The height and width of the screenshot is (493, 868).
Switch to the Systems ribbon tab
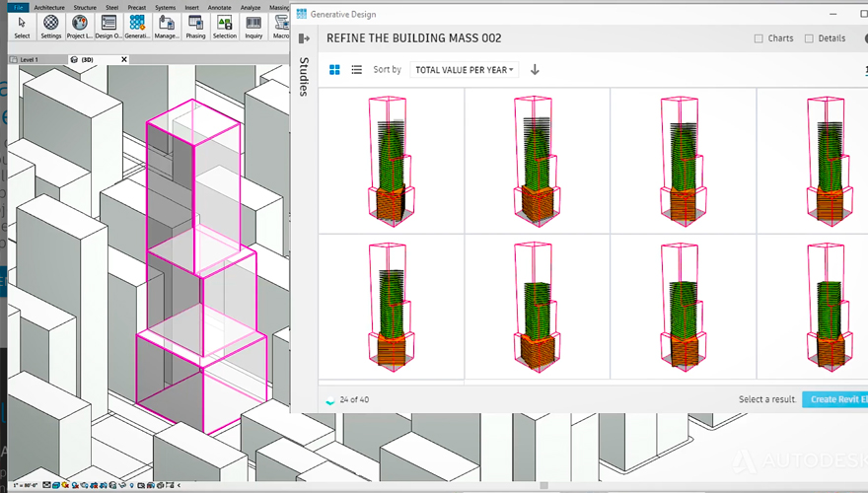click(x=165, y=7)
